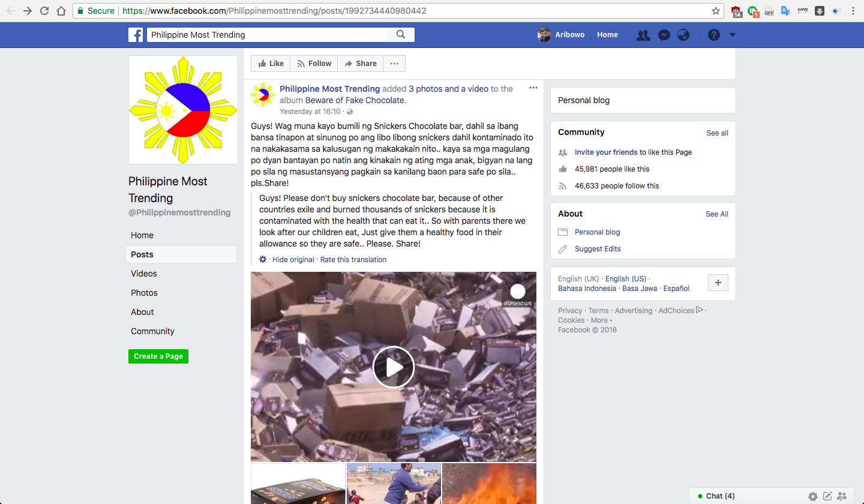Toggle Like on the page
This screenshot has width=864, height=504.
click(x=271, y=64)
